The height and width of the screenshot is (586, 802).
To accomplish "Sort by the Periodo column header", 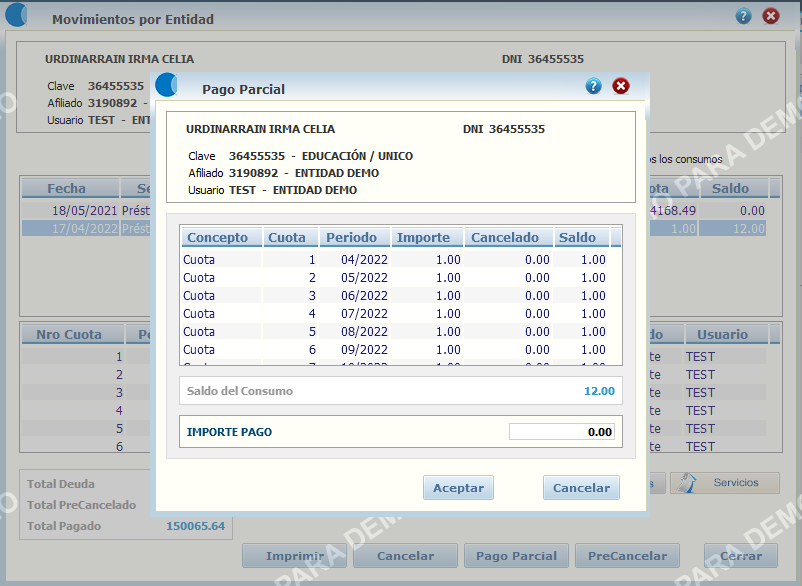I will (x=354, y=237).
